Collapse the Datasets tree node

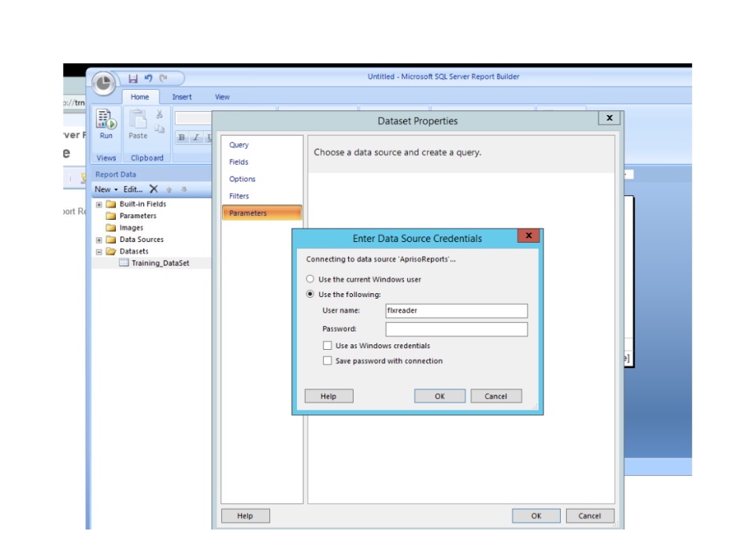coord(99,252)
